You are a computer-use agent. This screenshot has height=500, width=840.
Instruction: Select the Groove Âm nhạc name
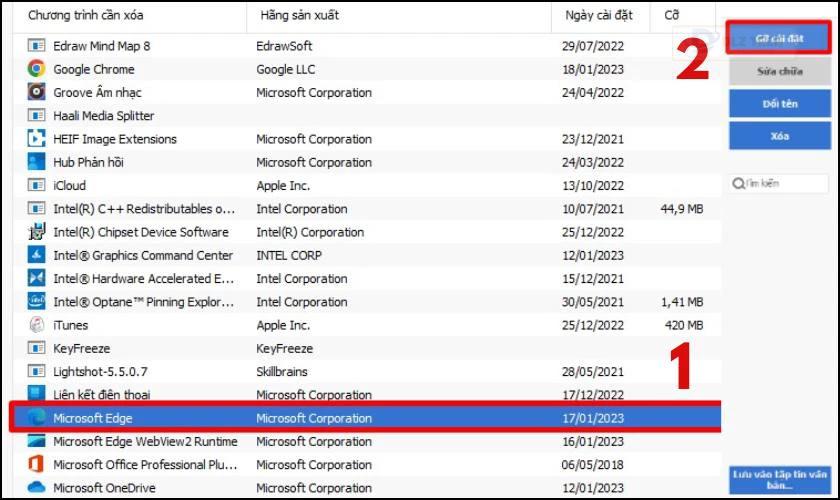97,92
